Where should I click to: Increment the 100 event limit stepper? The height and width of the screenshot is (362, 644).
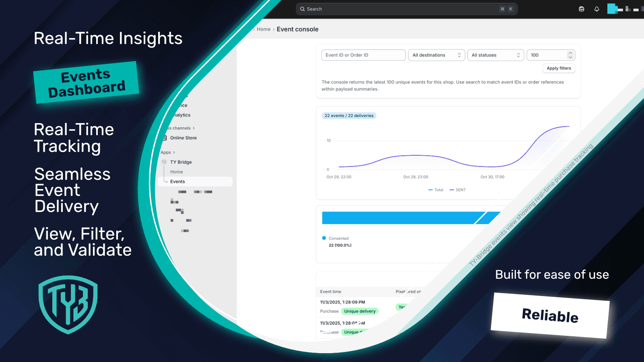tap(570, 53)
